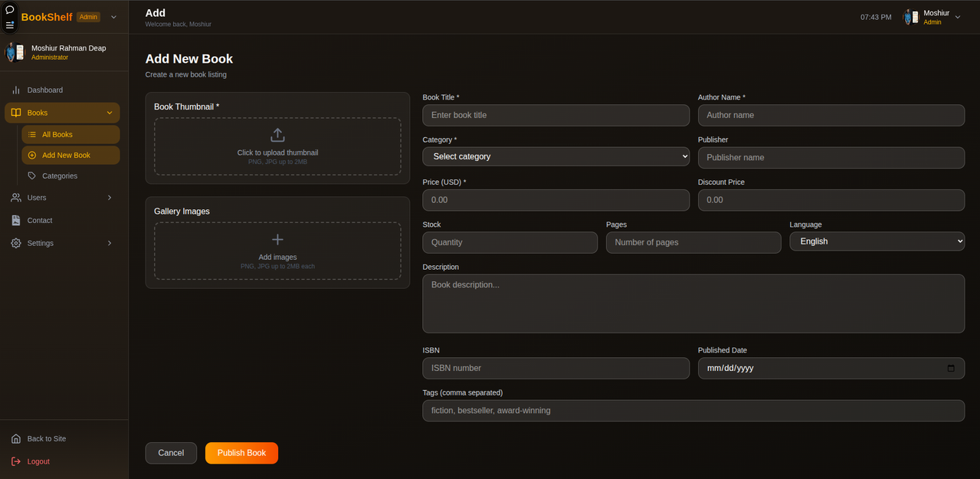This screenshot has height=479, width=980.
Task: Click the Books open-book icon
Action: (x=16, y=113)
